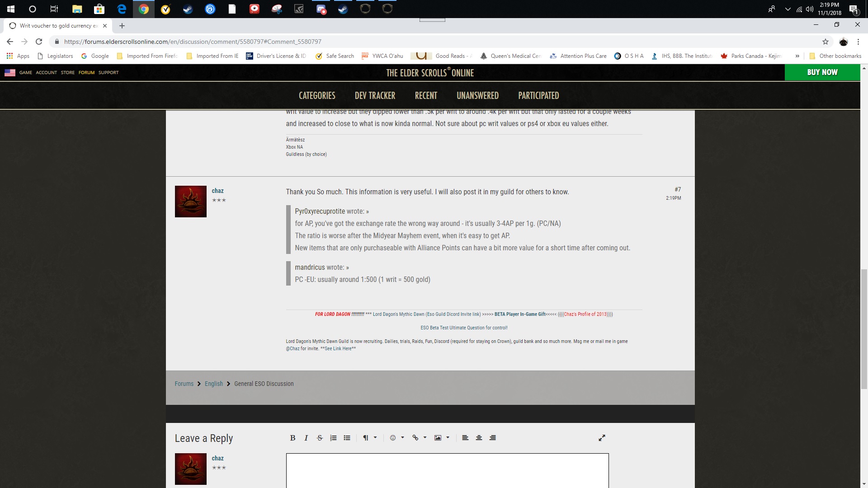The height and width of the screenshot is (488, 868).
Task: Align reply text to the right
Action: coord(492,438)
